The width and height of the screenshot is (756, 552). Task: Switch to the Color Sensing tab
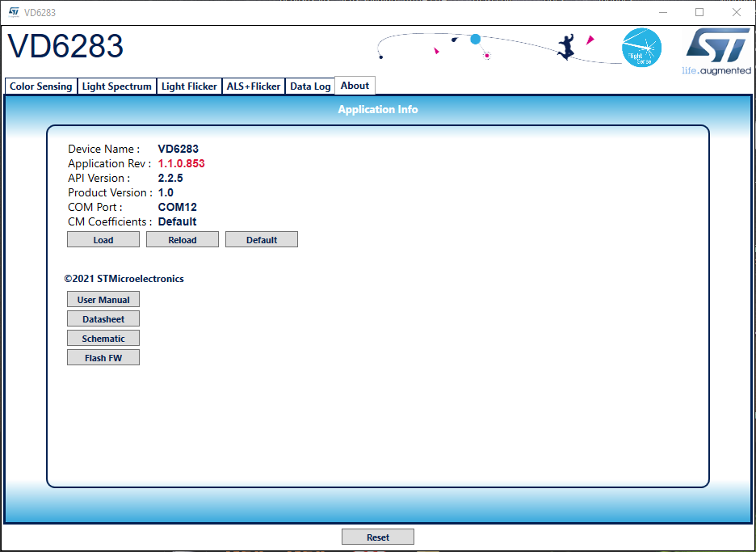[41, 86]
